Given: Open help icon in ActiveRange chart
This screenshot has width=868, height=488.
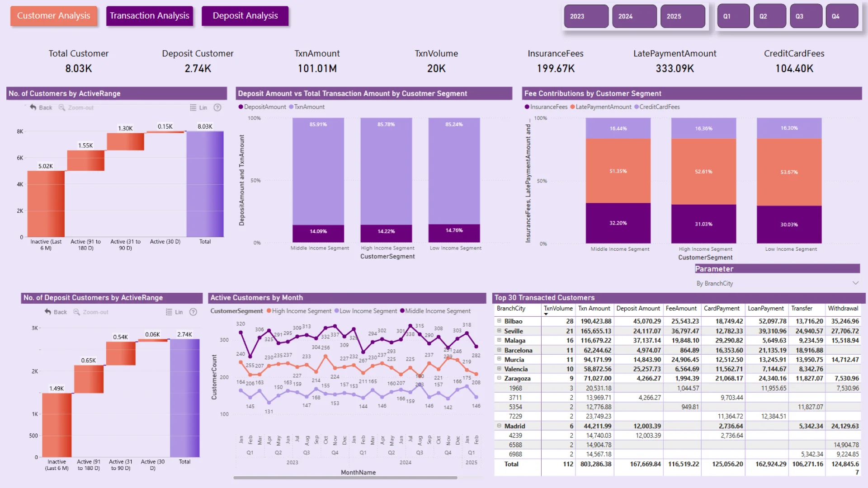Looking at the screenshot, I should click(217, 108).
